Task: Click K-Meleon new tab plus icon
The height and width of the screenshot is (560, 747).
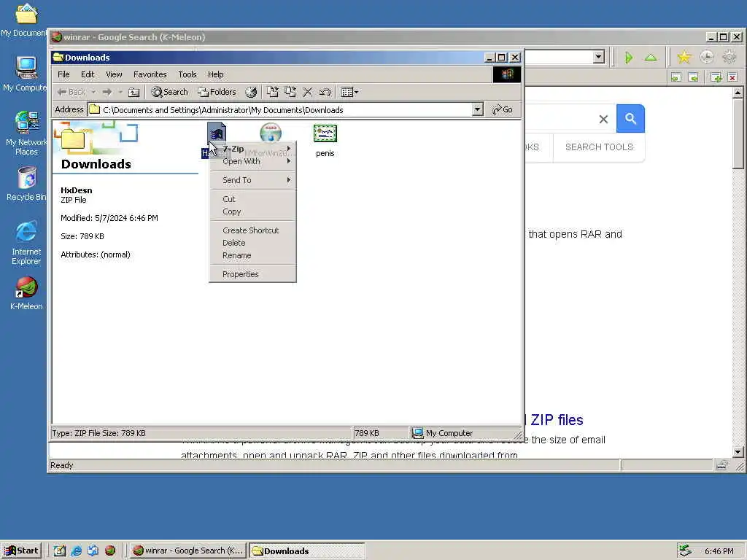Action: coord(716,77)
